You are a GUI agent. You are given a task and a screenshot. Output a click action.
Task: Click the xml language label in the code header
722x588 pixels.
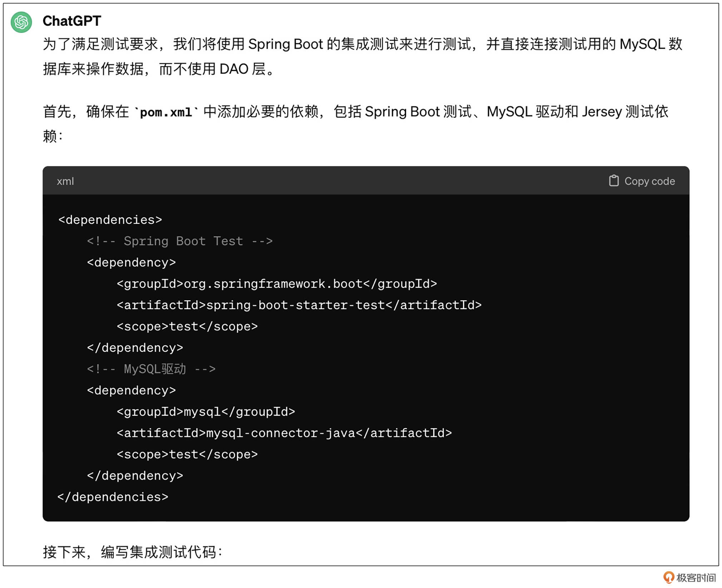[x=65, y=181]
